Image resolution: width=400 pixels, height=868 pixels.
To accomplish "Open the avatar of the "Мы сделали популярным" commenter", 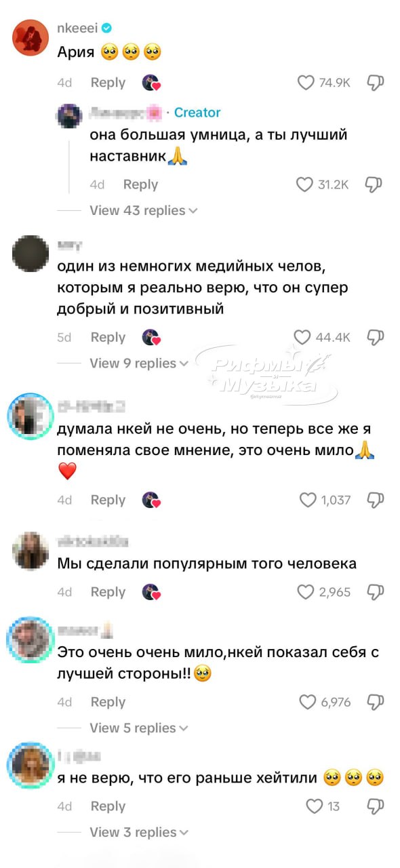I will coord(31,550).
